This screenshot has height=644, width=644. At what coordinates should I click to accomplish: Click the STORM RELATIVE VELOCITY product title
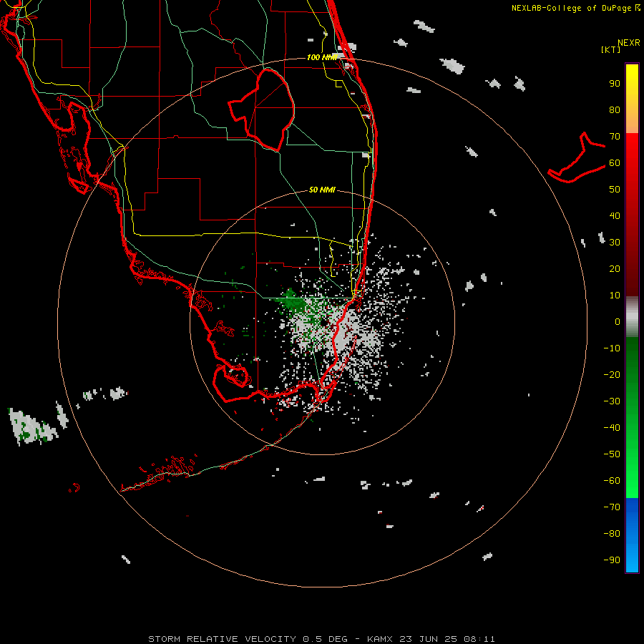(x=222, y=639)
